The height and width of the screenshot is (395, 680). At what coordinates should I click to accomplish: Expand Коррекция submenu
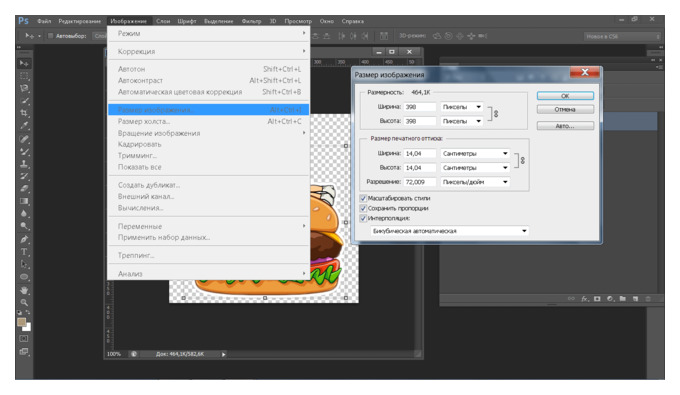209,51
